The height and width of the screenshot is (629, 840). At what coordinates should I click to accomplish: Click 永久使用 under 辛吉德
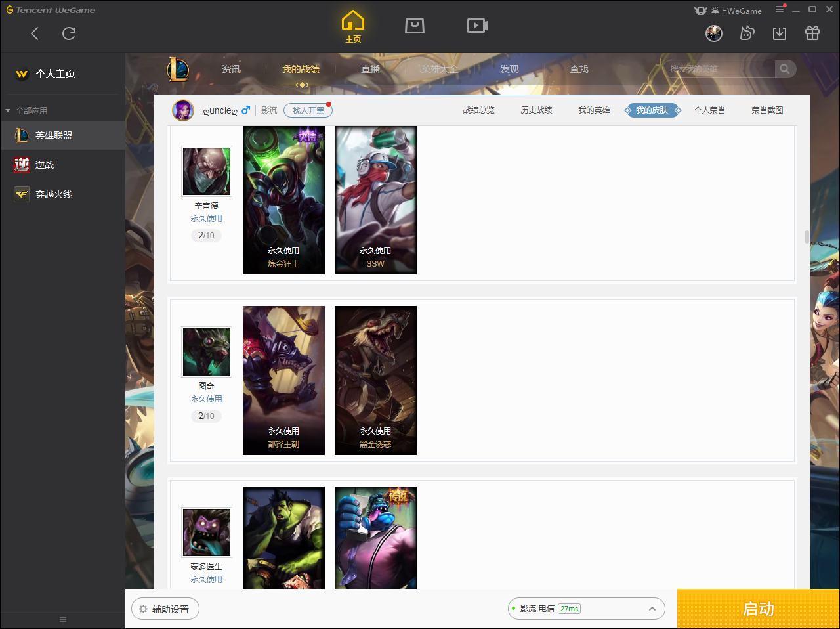[x=206, y=219]
